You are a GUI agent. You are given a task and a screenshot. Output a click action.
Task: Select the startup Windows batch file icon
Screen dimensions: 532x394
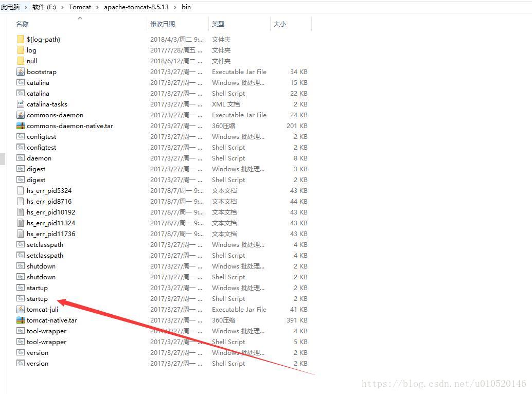[x=21, y=288]
